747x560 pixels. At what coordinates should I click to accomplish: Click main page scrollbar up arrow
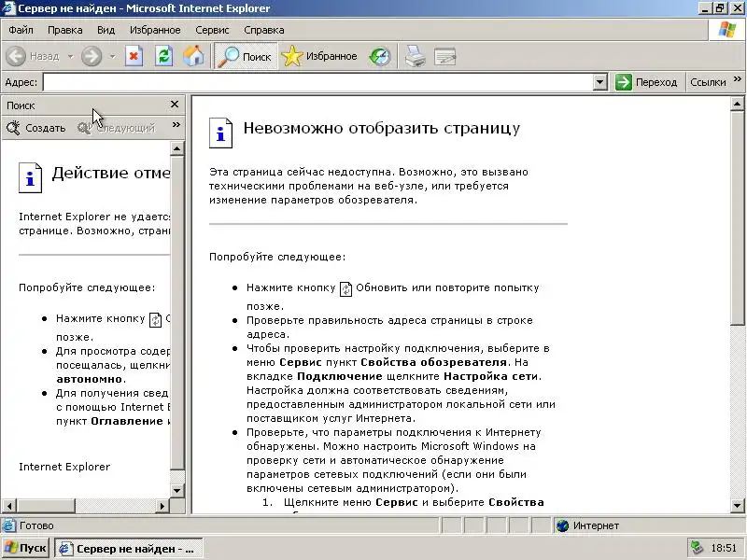(x=738, y=104)
